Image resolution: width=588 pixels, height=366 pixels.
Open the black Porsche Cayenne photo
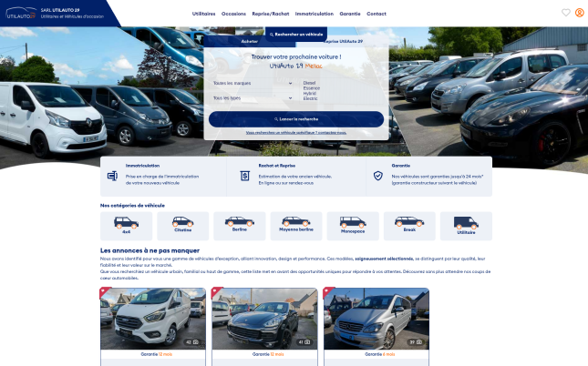[264, 319]
